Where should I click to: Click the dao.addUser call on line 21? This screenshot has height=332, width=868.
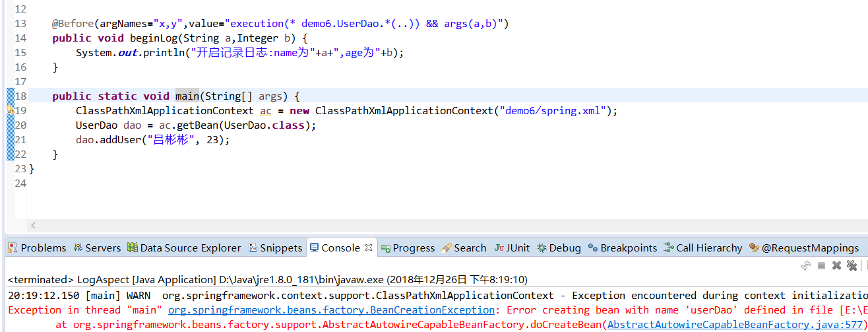click(153, 140)
